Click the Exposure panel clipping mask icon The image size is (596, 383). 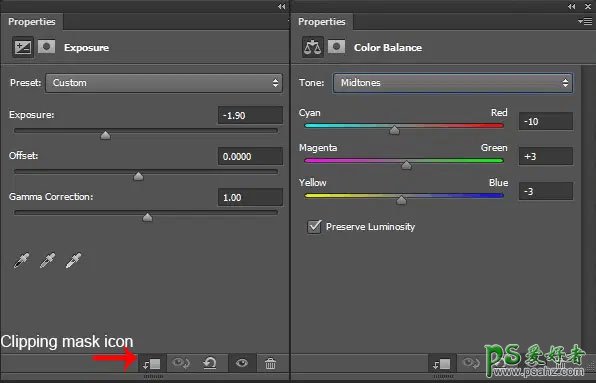(x=152, y=364)
